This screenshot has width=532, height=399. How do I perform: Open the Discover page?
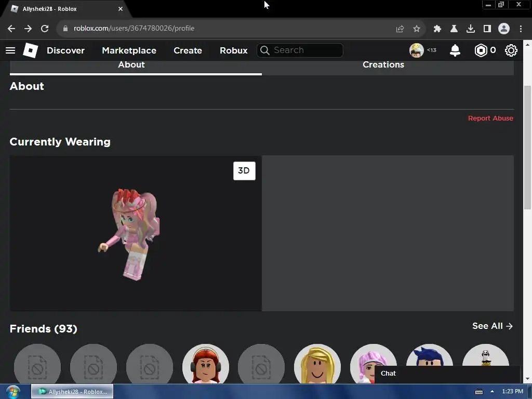coord(65,50)
